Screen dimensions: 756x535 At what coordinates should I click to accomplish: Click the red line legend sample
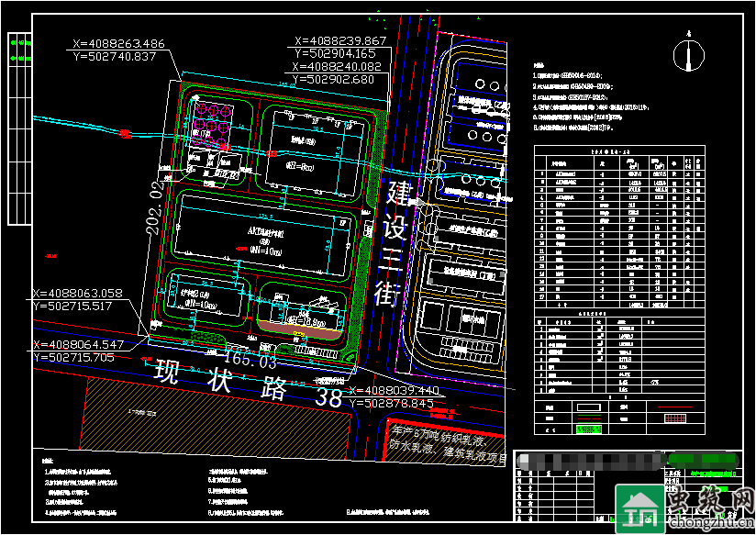(x=587, y=416)
